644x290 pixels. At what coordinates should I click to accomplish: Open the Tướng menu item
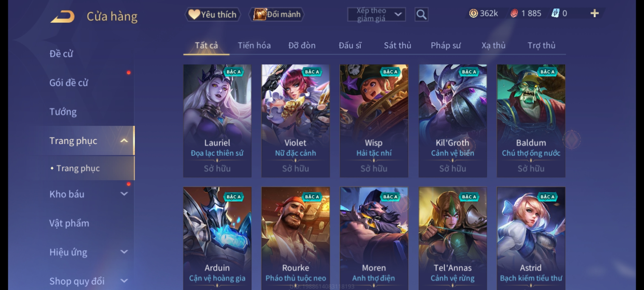63,112
